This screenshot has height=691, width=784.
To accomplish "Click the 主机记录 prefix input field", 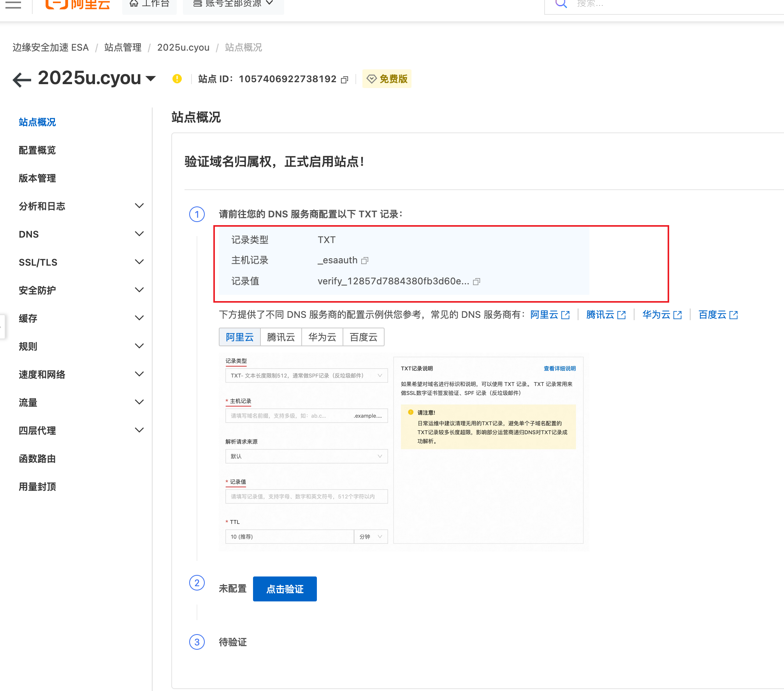I will tap(288, 416).
